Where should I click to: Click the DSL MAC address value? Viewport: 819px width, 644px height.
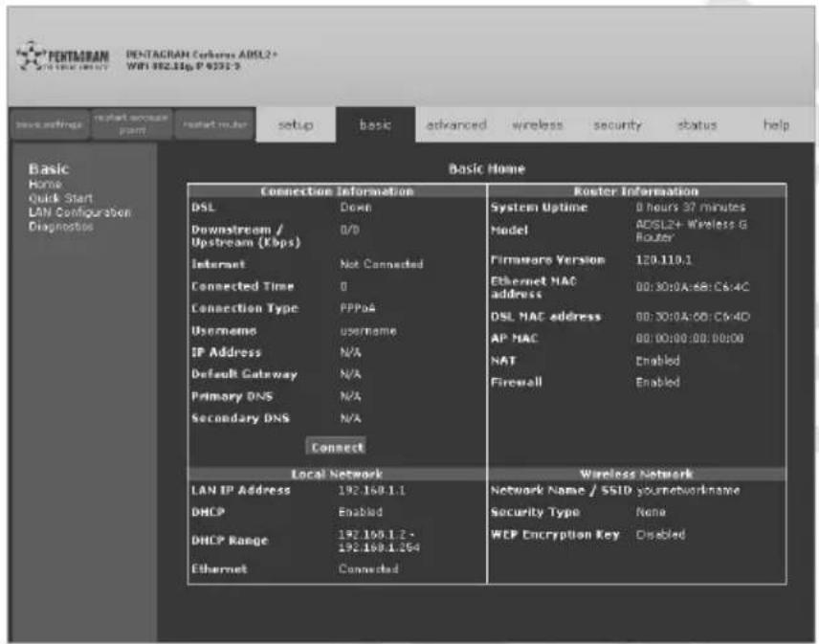[692, 317]
